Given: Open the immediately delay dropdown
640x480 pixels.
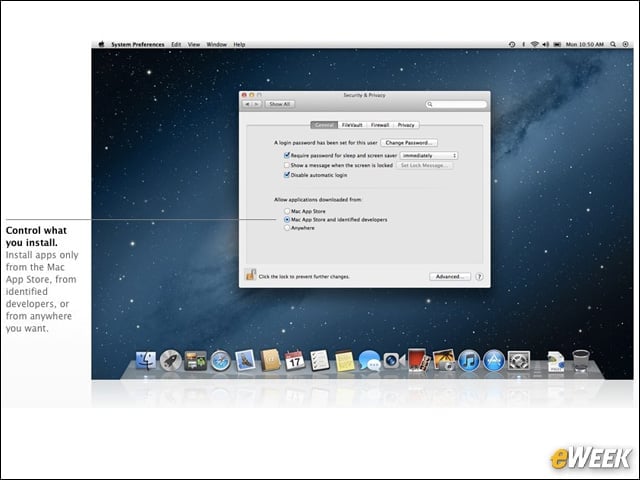Looking at the screenshot, I should point(429,156).
